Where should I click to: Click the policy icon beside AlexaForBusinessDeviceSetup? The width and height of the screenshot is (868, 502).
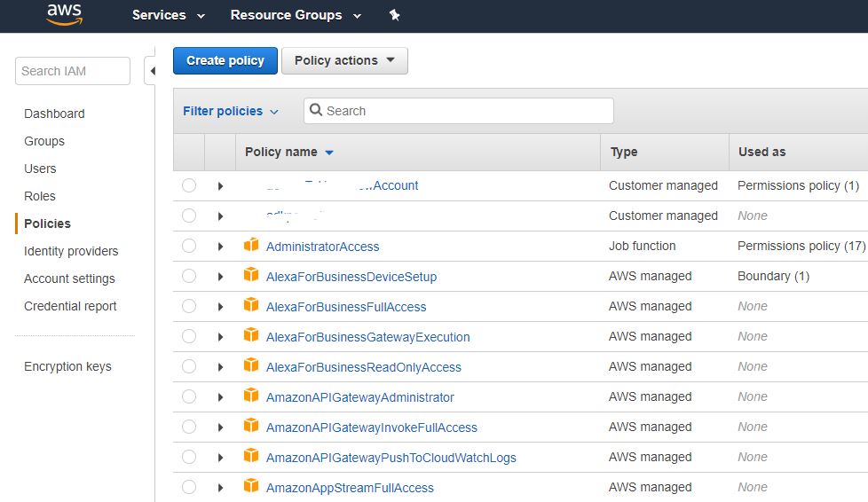(x=251, y=275)
